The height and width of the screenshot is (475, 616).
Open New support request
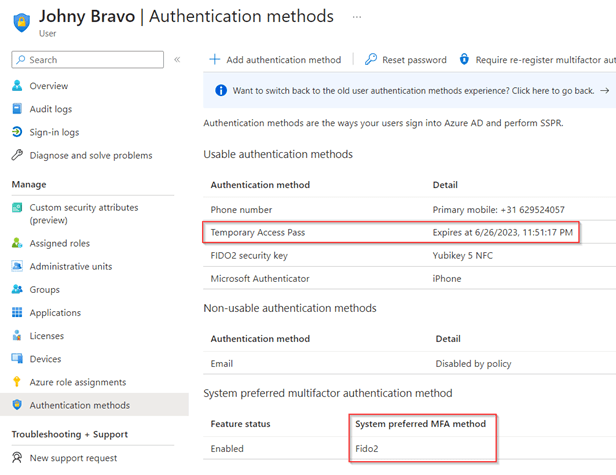click(73, 458)
